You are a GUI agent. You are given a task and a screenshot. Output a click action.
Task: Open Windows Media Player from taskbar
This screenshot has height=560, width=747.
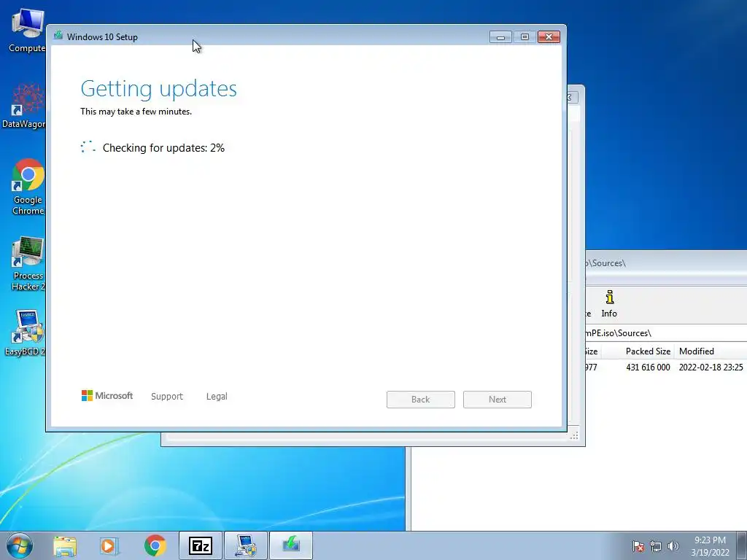pyautogui.click(x=109, y=545)
